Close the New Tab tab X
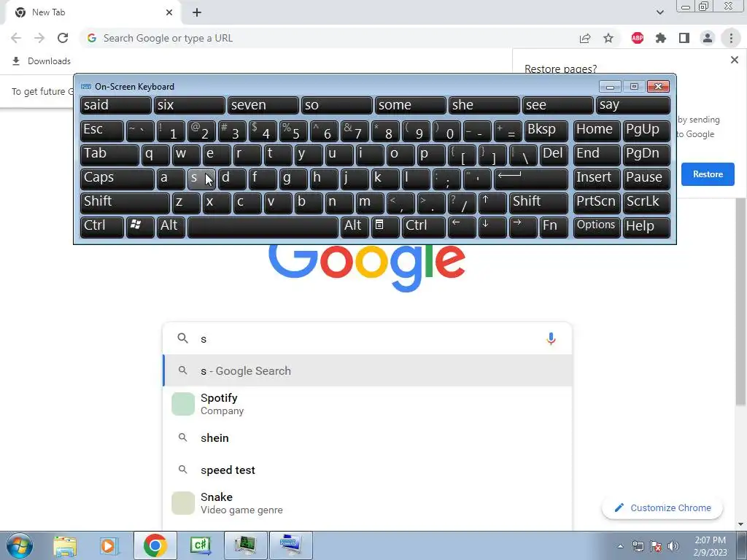 pyautogui.click(x=169, y=12)
